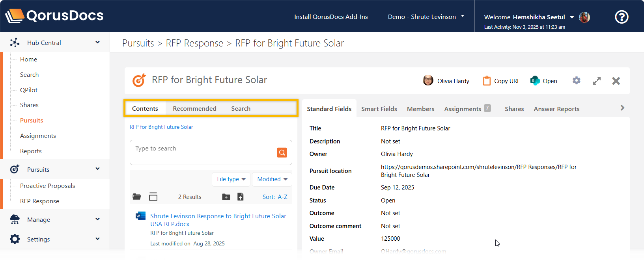Switch to the Recommended tab

click(x=194, y=109)
